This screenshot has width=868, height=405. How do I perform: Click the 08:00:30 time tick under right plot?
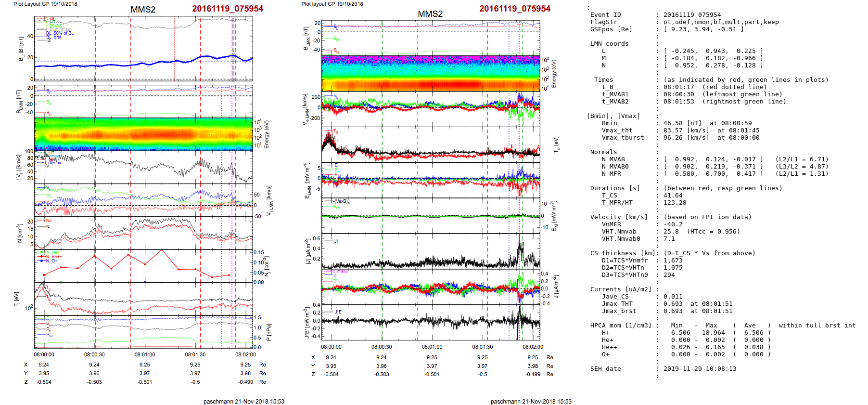point(382,347)
